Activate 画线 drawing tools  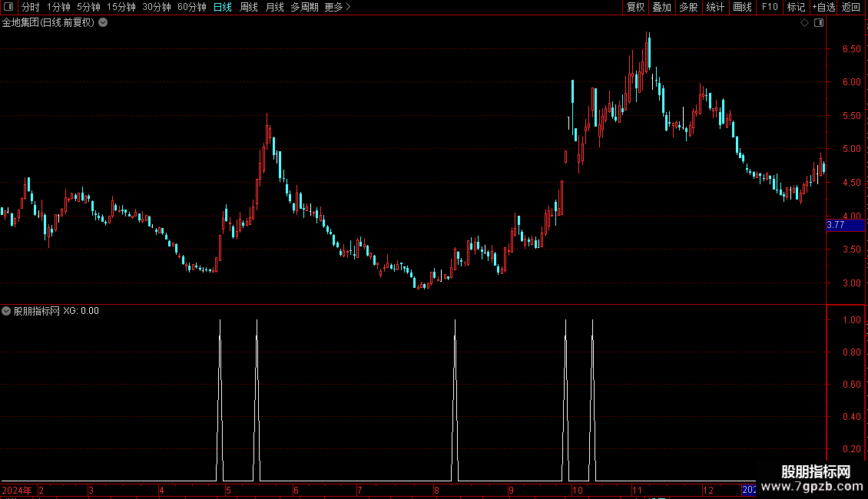pyautogui.click(x=742, y=7)
